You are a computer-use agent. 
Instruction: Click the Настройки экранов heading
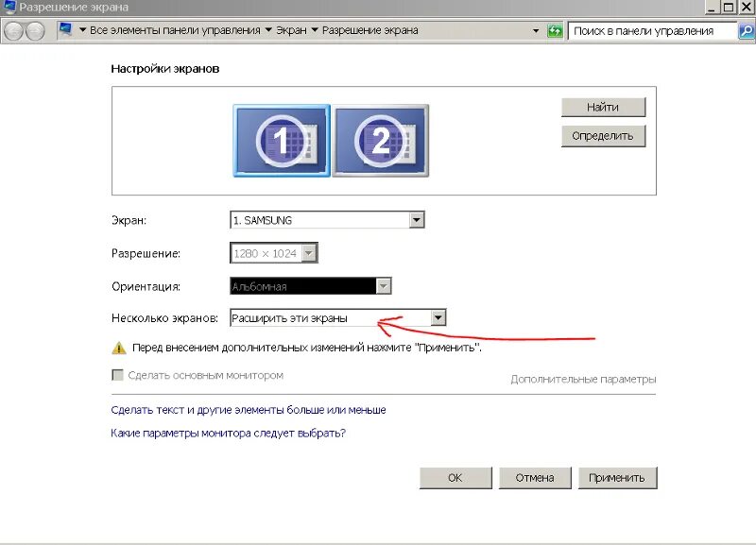tap(164, 68)
